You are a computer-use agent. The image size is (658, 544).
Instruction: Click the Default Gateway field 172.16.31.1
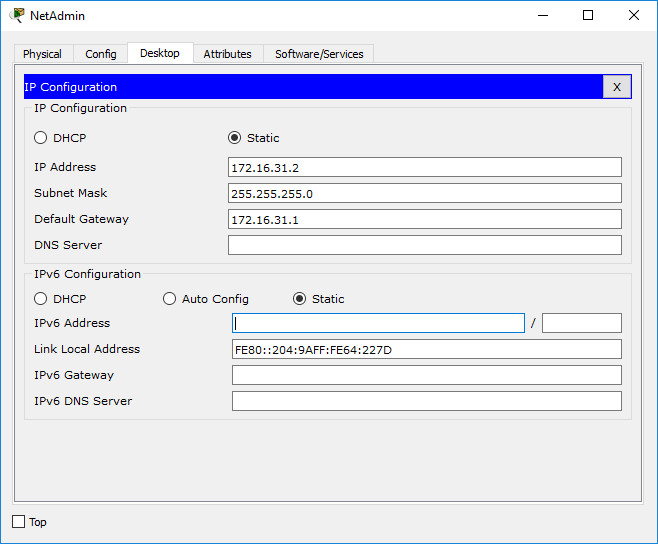tap(425, 220)
